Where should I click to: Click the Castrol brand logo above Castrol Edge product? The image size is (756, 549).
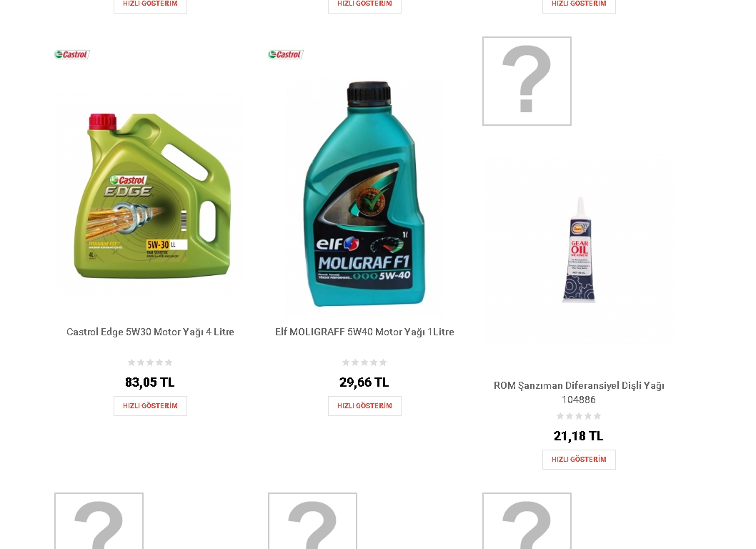tap(72, 54)
